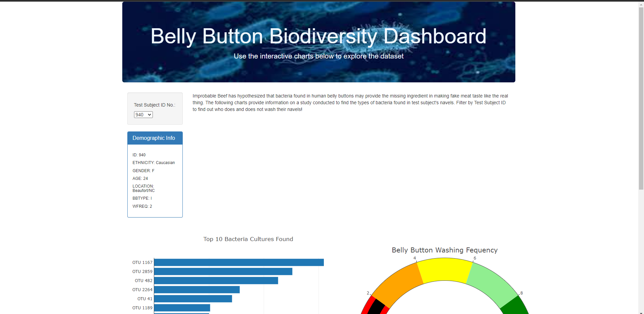Click the GENDER: F demographic entry
644x314 pixels.
pos(143,170)
